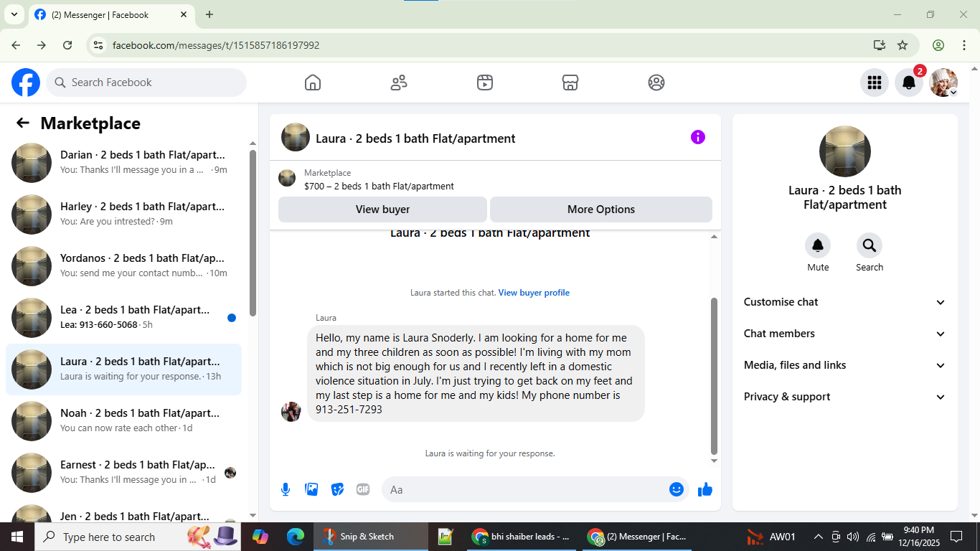Screen dimensions: 980x551
Task: Click the conversation list scrollbar
Action: 253,232
